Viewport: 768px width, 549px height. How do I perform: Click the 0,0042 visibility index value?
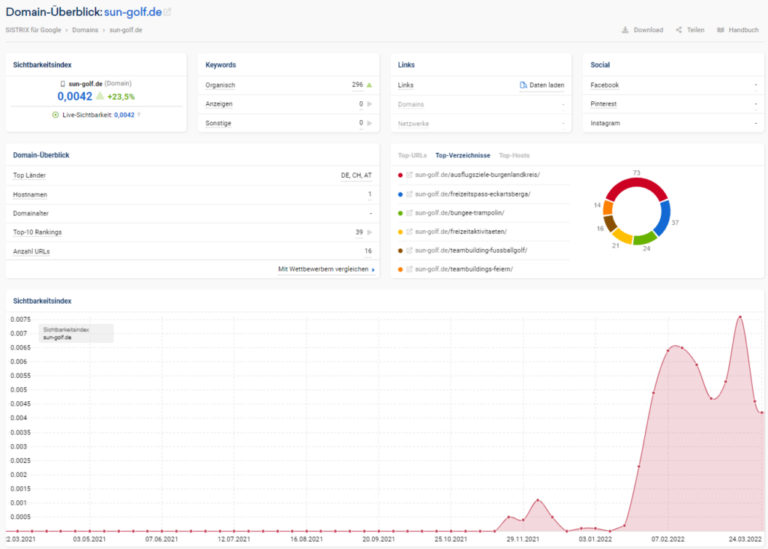[74, 96]
